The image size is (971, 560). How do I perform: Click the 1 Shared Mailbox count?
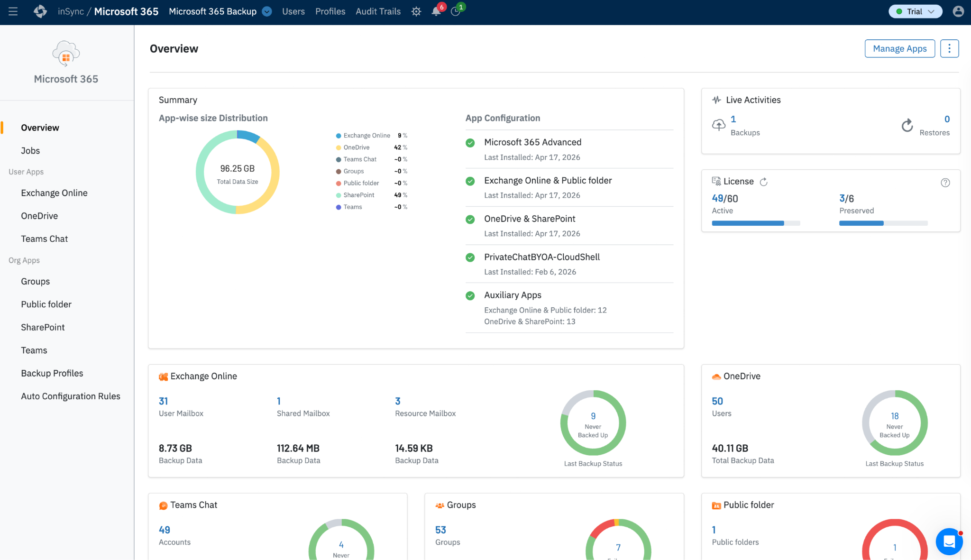point(279,401)
